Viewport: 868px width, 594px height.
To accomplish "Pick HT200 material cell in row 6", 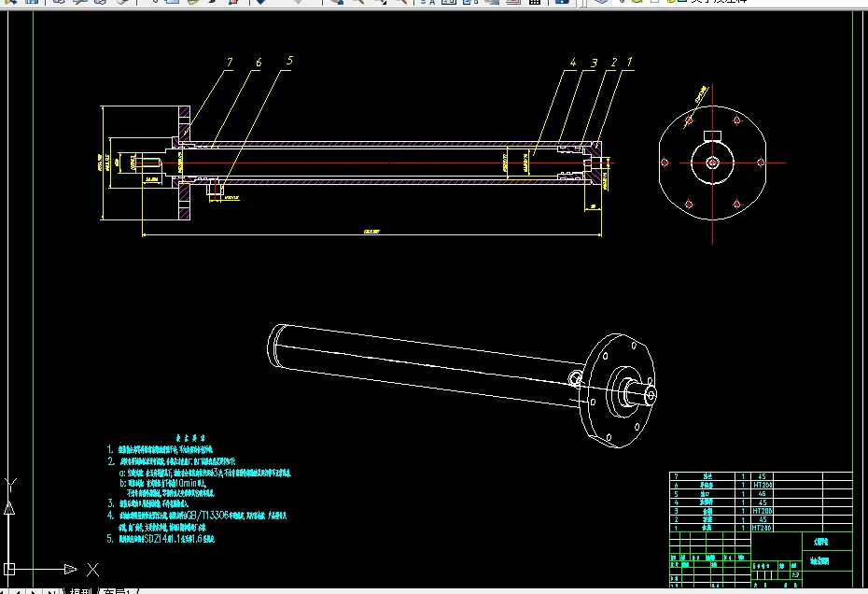I will click(x=763, y=485).
